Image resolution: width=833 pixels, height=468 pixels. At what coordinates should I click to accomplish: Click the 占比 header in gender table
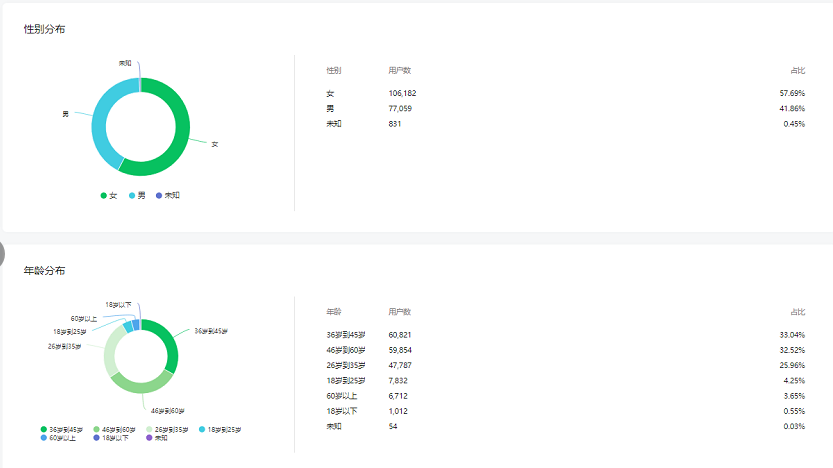(x=797, y=70)
